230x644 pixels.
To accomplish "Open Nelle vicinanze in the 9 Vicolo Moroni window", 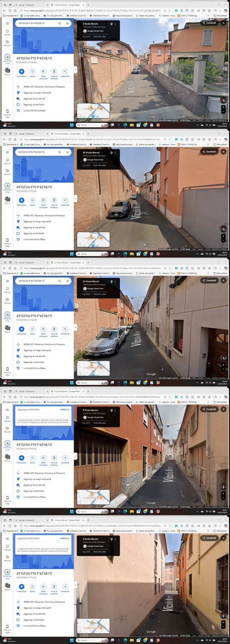I will 43,460.
